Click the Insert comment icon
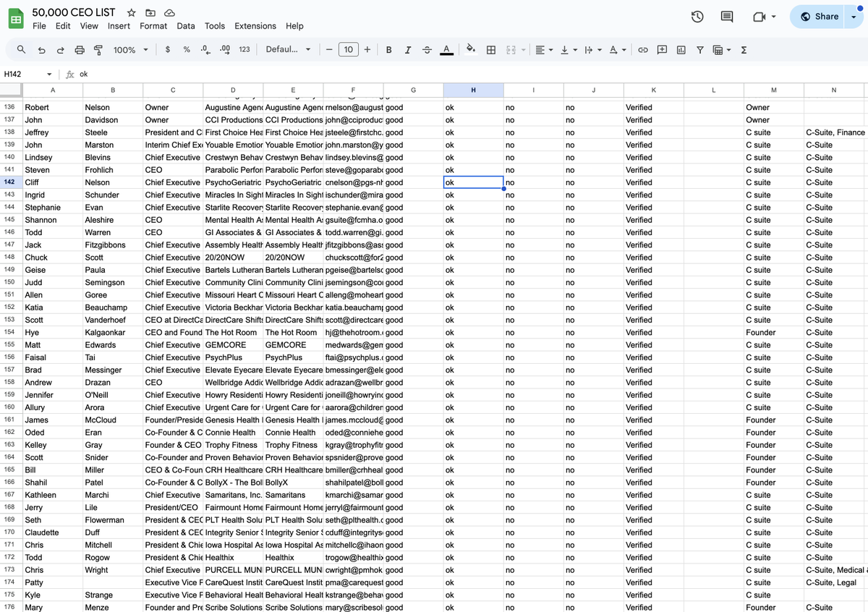Screen dimensions: 868x612 coord(661,50)
